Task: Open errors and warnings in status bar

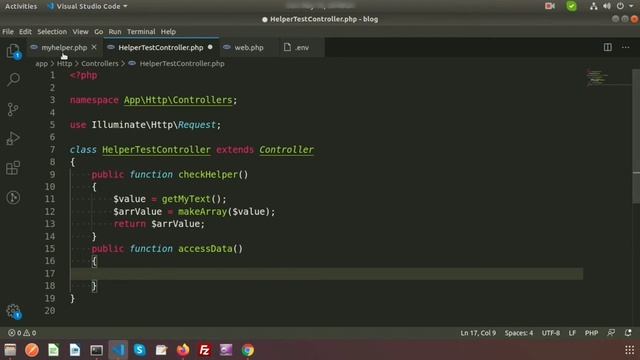Action: tap(22, 333)
